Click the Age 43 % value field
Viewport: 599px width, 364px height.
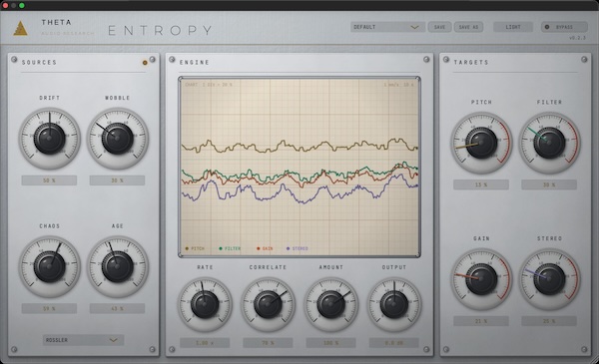pos(117,309)
